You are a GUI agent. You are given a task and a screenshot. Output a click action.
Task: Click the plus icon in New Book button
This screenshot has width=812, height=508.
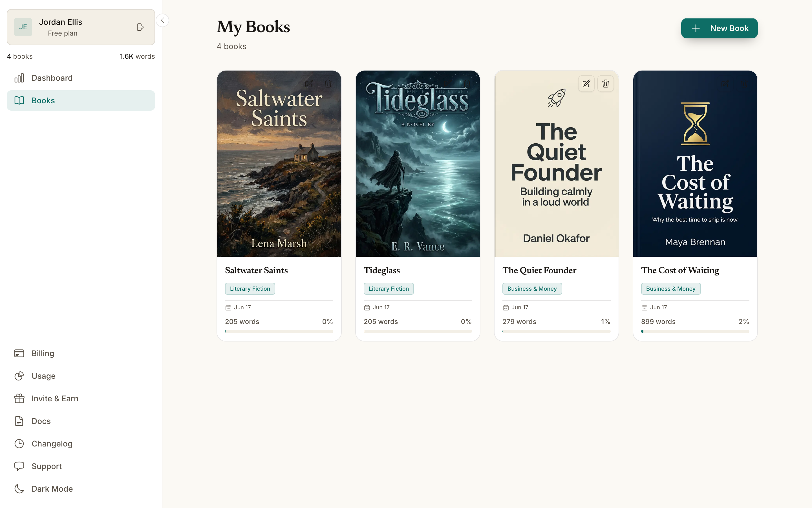[696, 28]
